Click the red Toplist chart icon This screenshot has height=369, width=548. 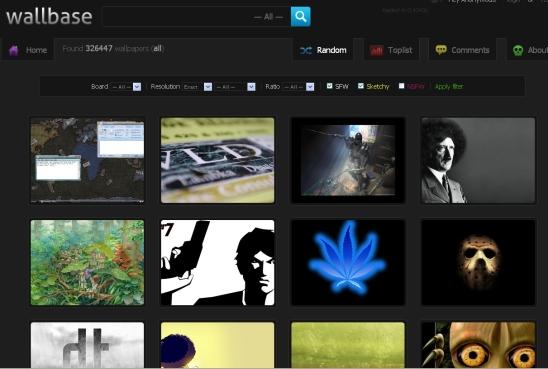376,50
